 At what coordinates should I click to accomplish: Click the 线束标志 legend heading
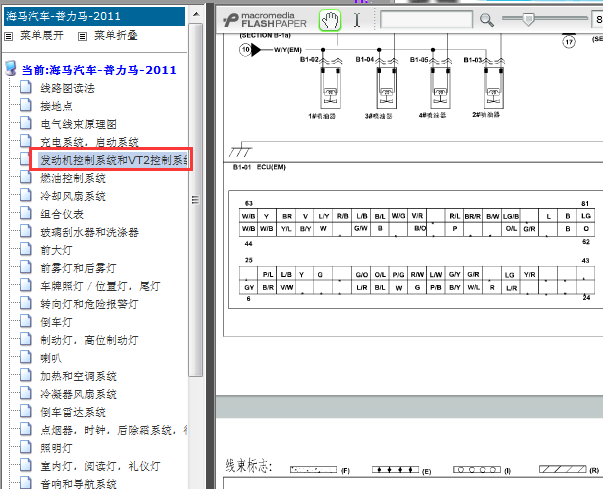click(x=249, y=466)
